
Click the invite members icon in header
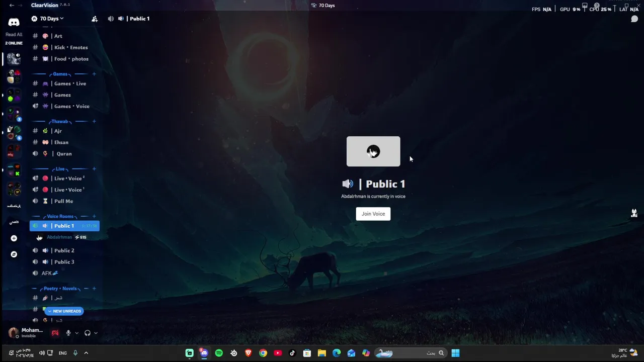tap(95, 19)
